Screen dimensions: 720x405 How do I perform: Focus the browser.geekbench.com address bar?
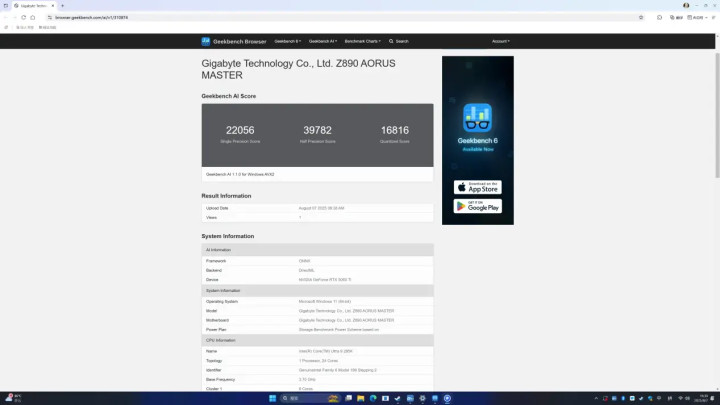coord(344,17)
